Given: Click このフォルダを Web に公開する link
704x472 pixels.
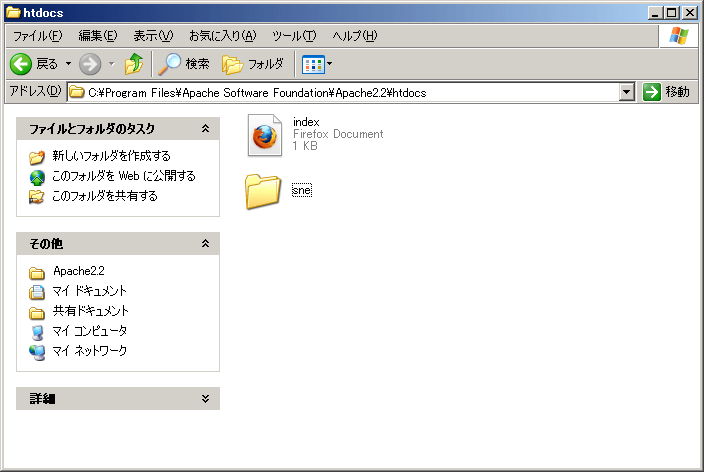Looking at the screenshot, I should pos(124,176).
